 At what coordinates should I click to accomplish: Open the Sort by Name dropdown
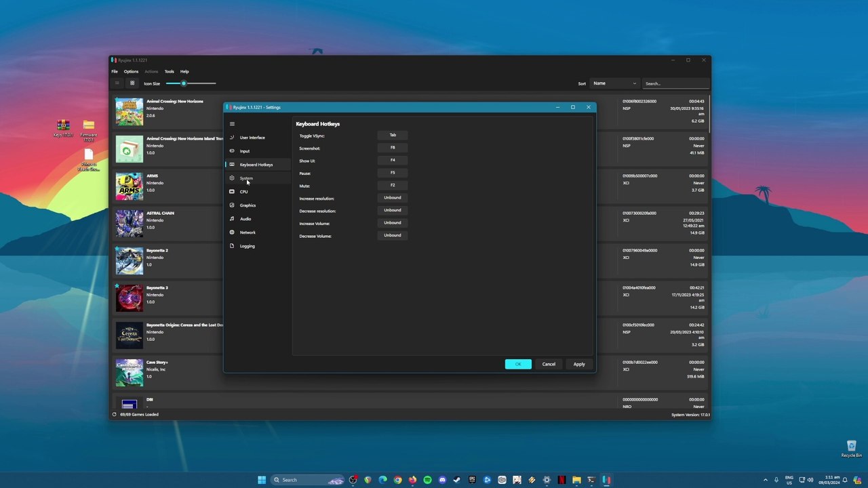(x=615, y=83)
